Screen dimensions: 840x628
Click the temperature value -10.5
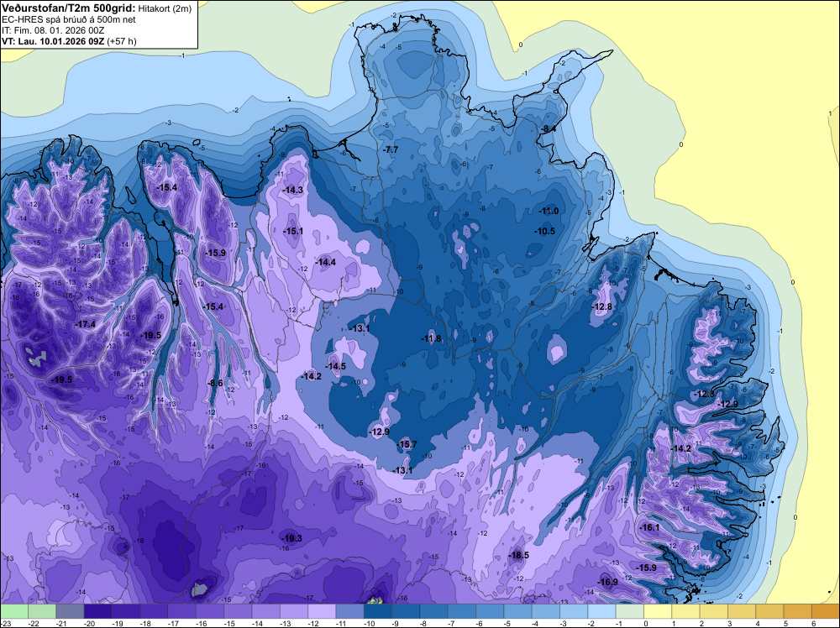coord(545,231)
